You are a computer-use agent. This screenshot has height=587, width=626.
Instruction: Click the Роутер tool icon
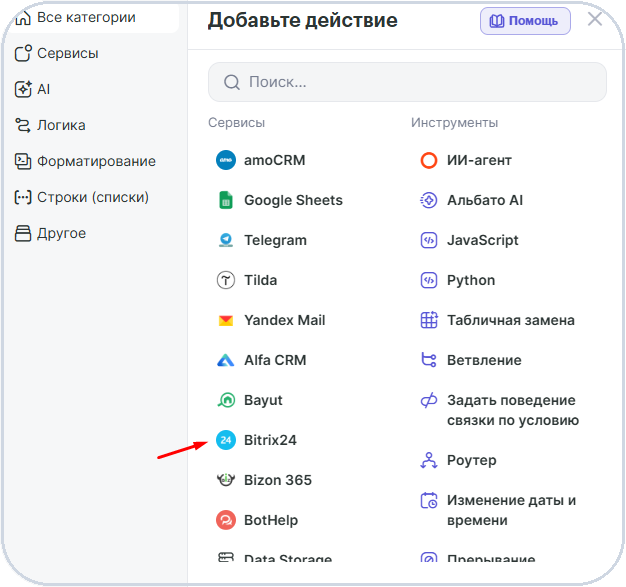[x=429, y=460]
